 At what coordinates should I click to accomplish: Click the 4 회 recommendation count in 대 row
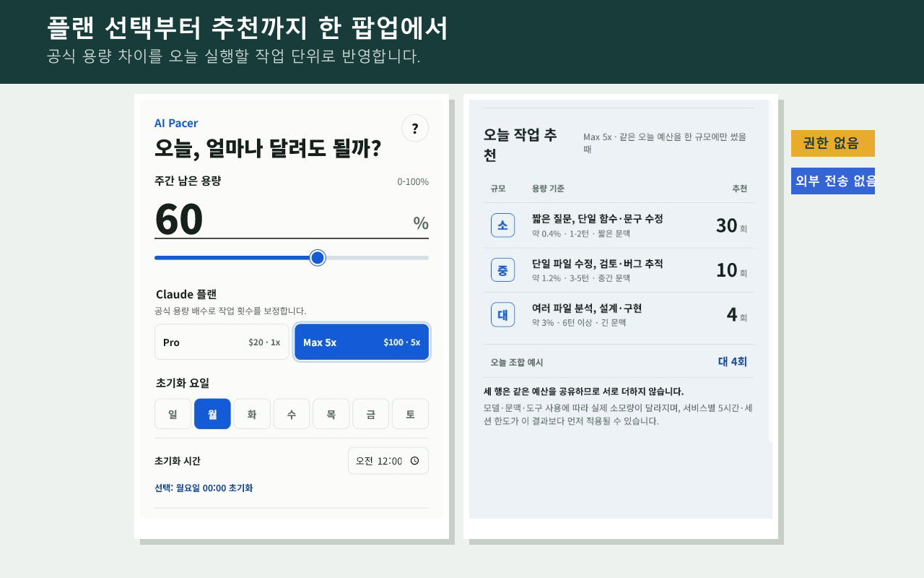coord(736,315)
